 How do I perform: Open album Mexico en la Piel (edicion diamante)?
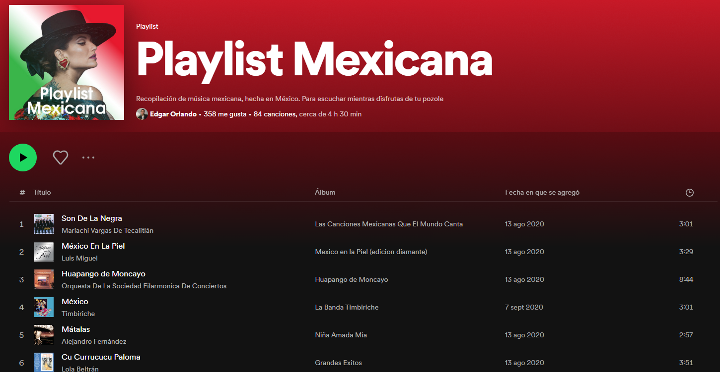click(371, 252)
